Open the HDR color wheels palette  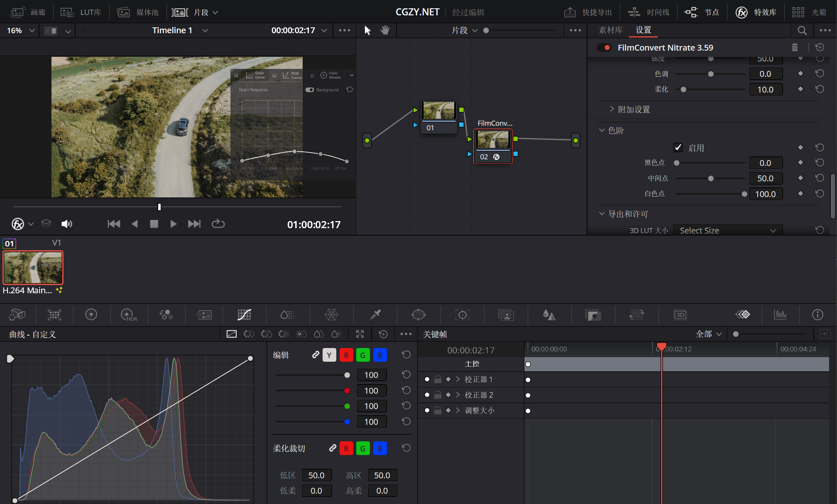pos(128,315)
